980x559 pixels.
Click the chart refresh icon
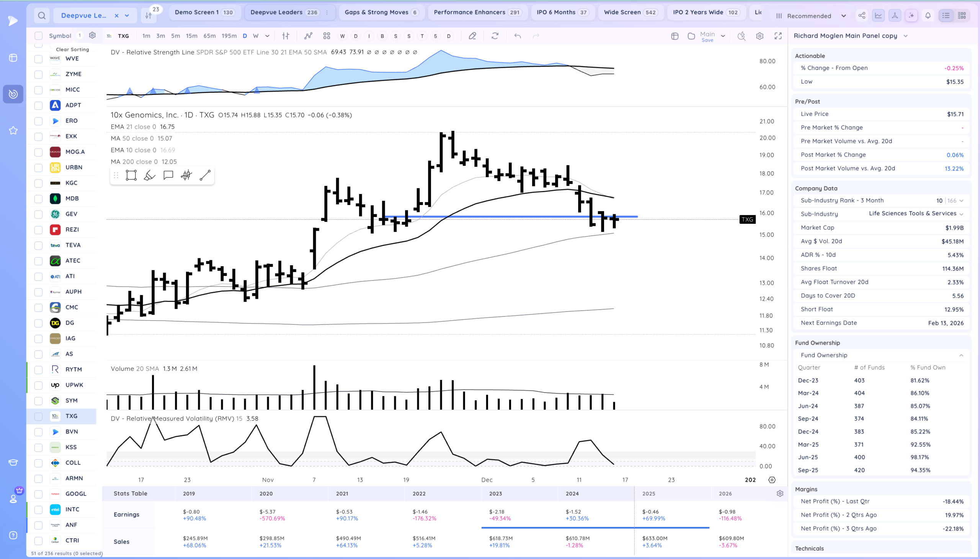495,36
